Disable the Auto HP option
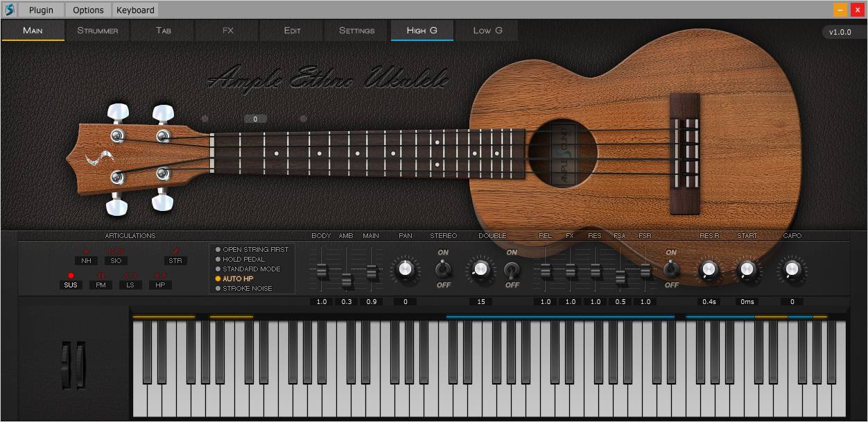This screenshot has width=868, height=422. pos(237,278)
